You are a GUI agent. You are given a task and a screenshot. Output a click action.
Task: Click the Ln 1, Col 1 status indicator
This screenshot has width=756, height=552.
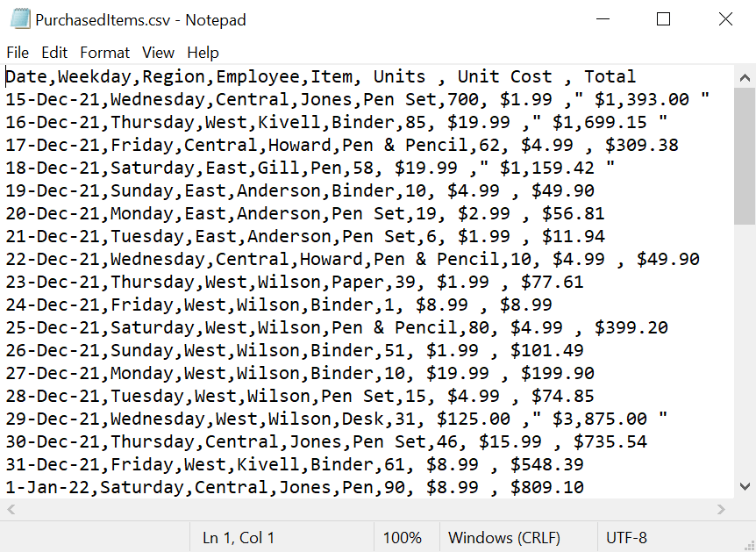coord(239,538)
